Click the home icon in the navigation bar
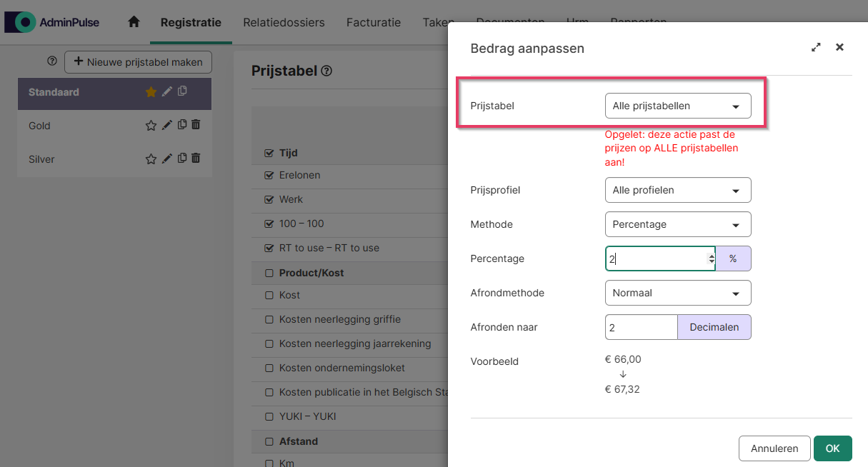This screenshot has width=868, height=467. click(134, 22)
